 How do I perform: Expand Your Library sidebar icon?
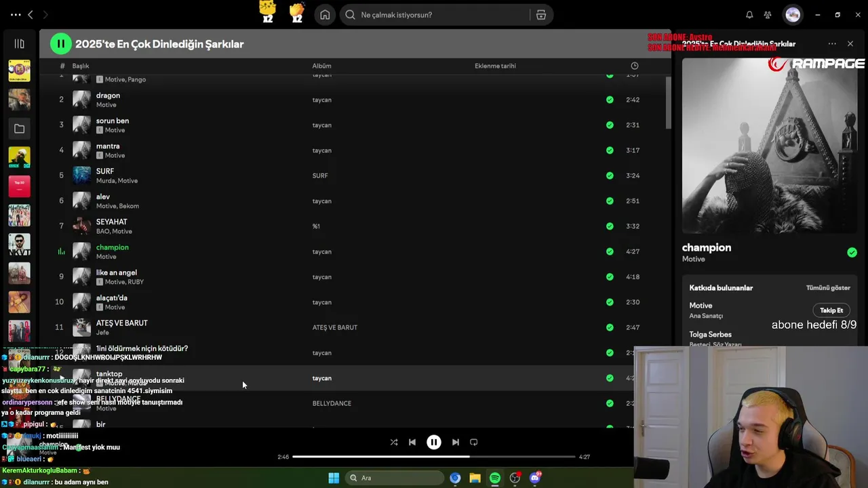pyautogui.click(x=19, y=43)
